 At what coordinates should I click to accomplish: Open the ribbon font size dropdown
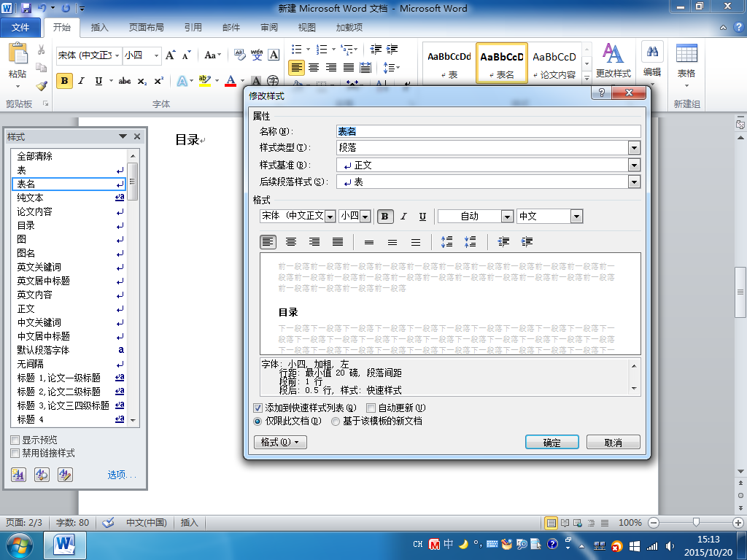coord(156,55)
